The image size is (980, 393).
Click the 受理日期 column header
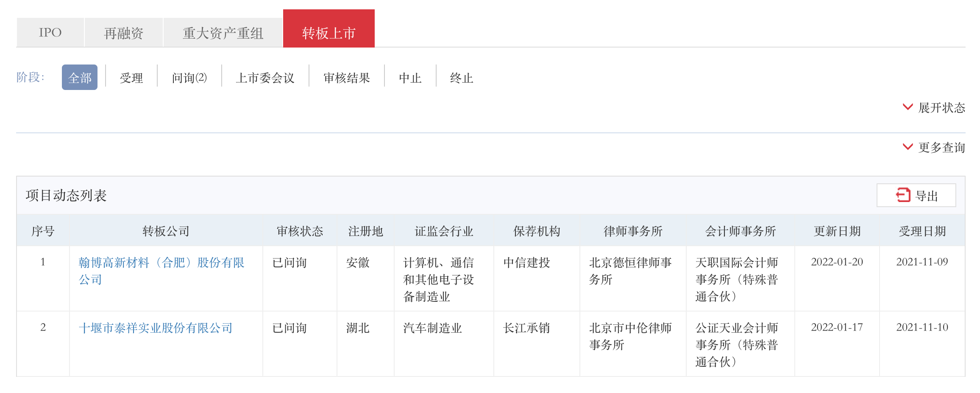(922, 231)
